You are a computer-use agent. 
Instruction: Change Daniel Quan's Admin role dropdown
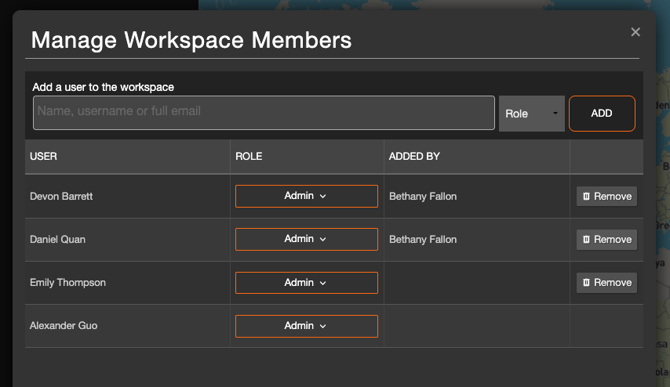306,239
